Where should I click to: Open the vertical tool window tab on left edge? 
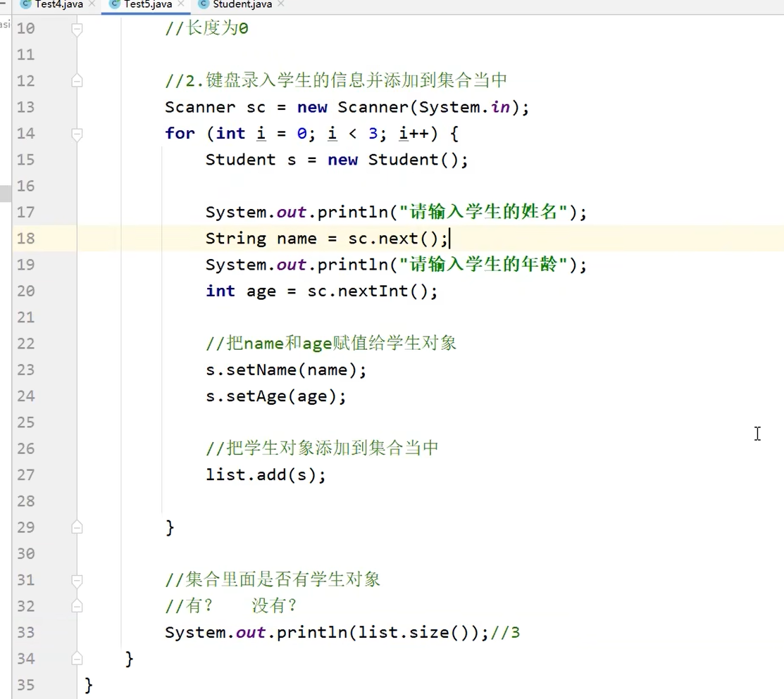4,23
